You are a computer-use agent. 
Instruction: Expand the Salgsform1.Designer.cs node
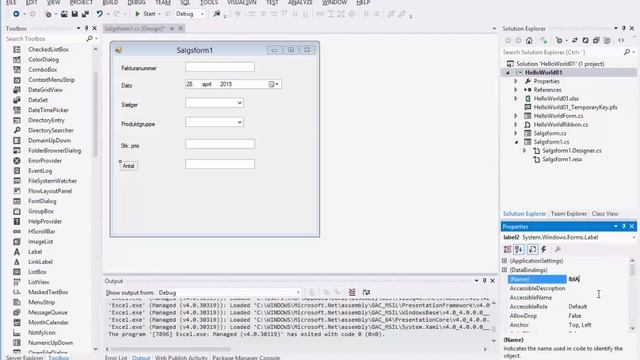525,151
